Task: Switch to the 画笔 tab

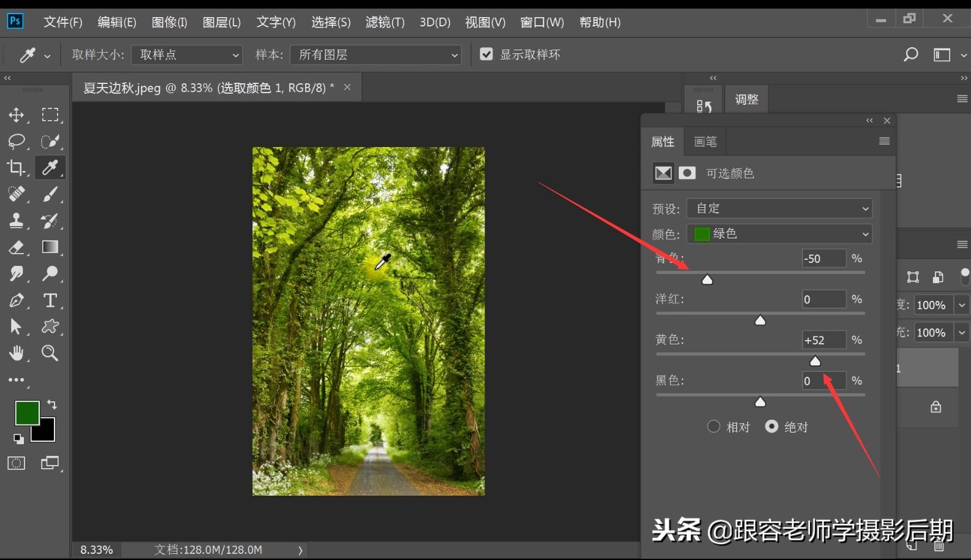Action: pyautogui.click(x=705, y=142)
